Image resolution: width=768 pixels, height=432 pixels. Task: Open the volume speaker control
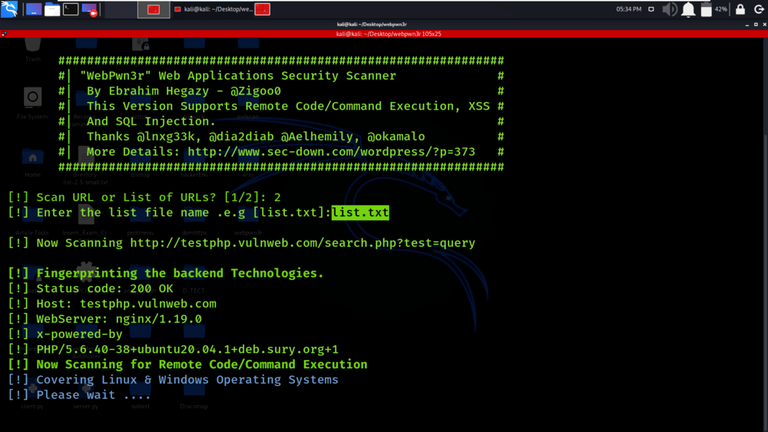(669, 9)
